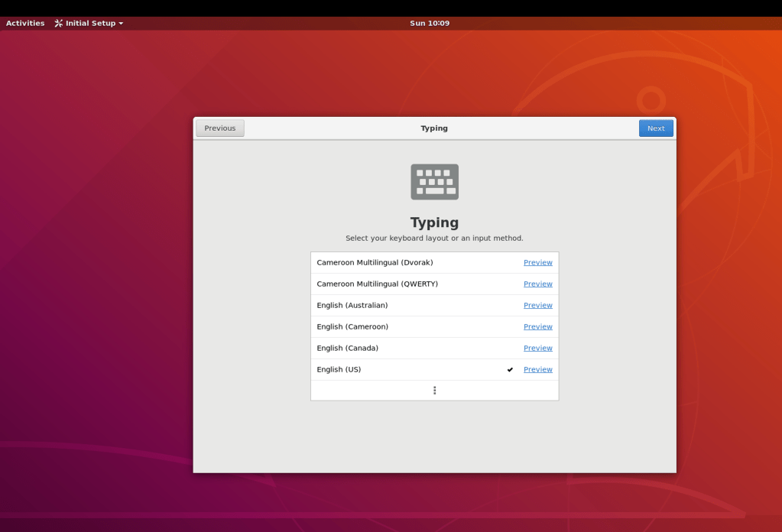This screenshot has height=532, width=782.
Task: Click the large keyboard icon
Action: (x=434, y=182)
